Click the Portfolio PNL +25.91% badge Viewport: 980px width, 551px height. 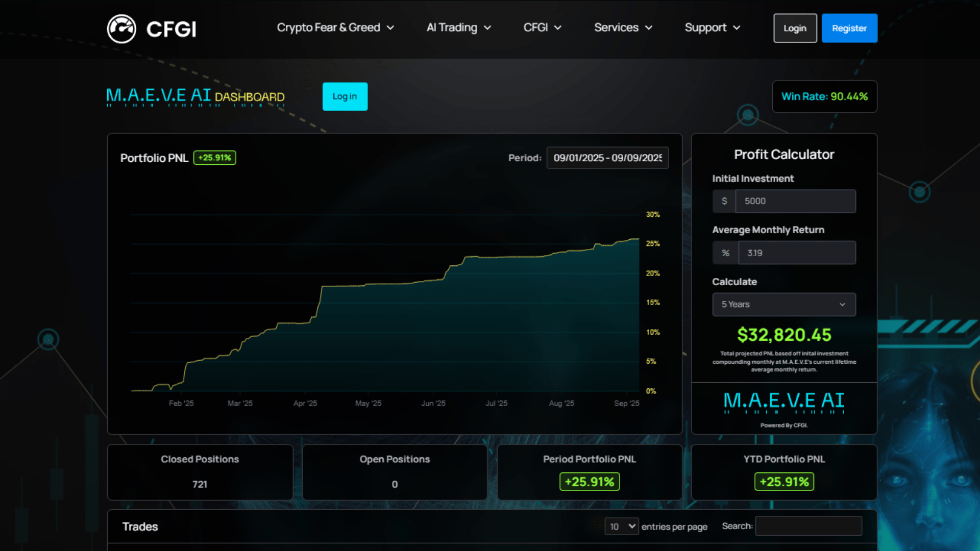pyautogui.click(x=214, y=158)
